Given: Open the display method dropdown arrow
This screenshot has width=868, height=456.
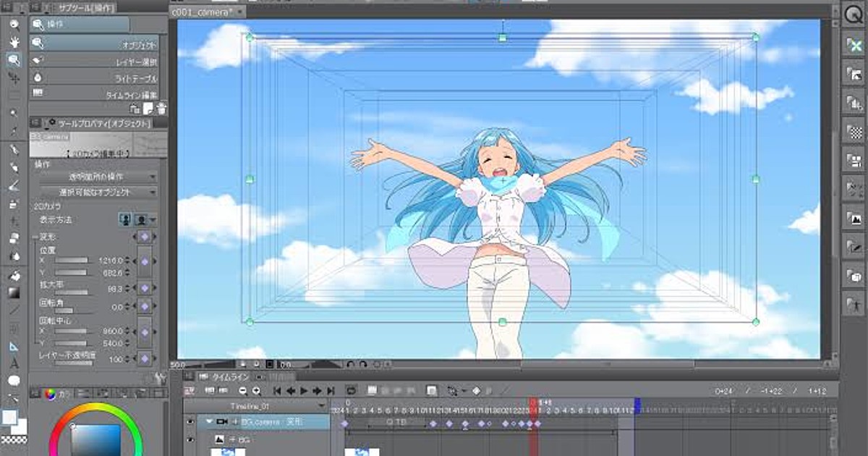Looking at the screenshot, I should pos(153,220).
